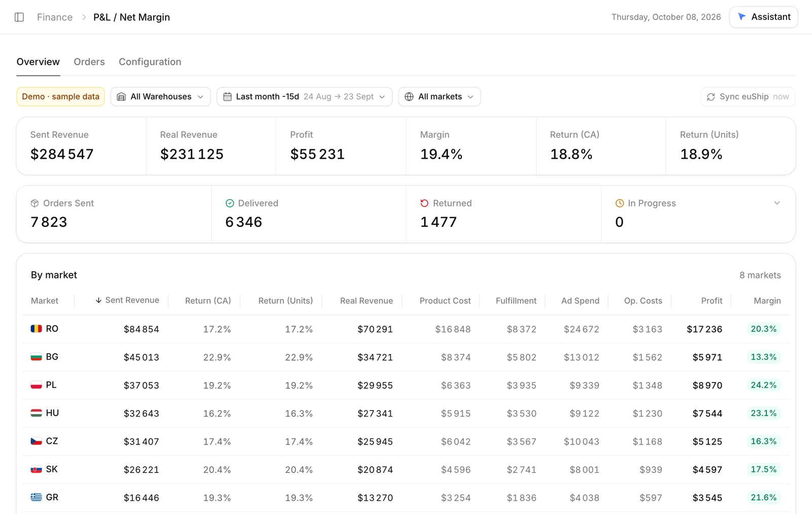Screen dimensions: 812x514
Task: Click the Greece flag icon
Action: (36, 497)
